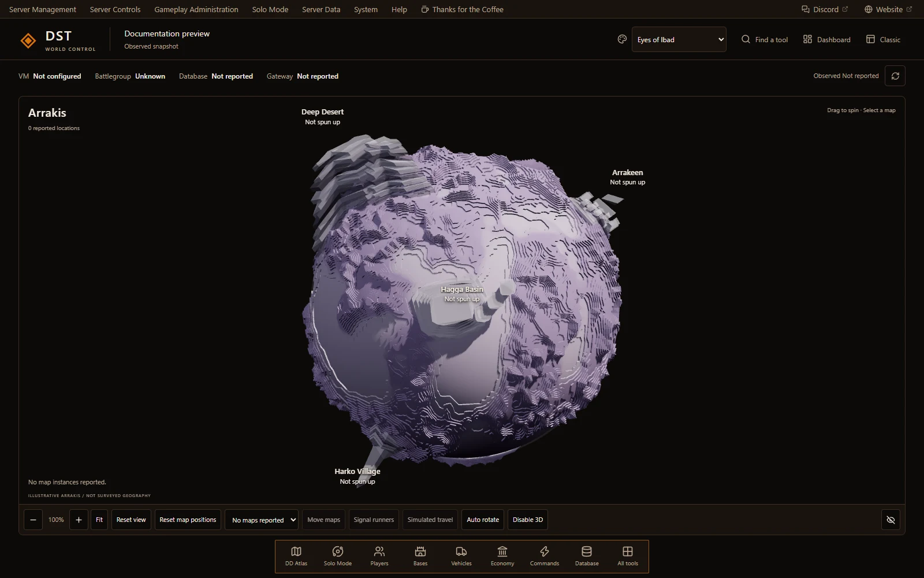Click the refresh status icon button
This screenshot has width=924, height=578.
(x=895, y=76)
